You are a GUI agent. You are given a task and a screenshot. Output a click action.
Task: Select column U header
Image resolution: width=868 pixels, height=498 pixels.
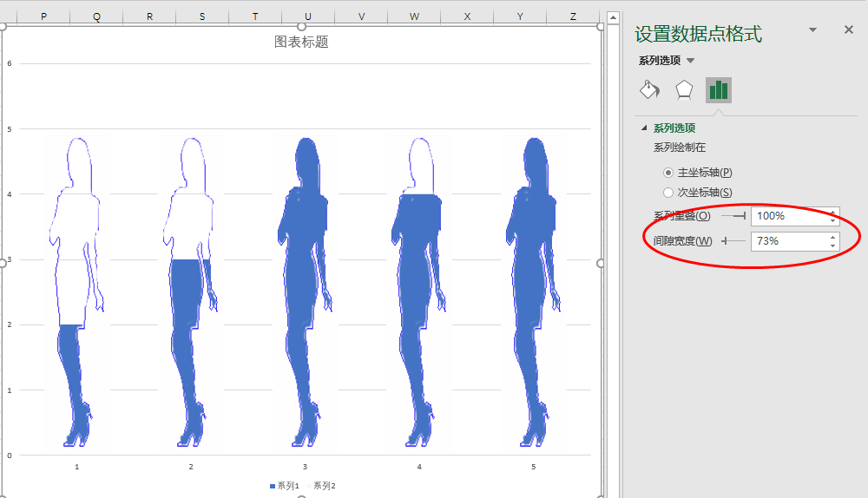[308, 16]
